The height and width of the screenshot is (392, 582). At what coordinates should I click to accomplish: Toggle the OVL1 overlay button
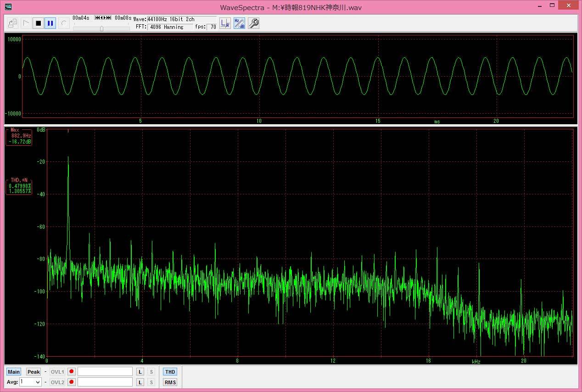57,372
